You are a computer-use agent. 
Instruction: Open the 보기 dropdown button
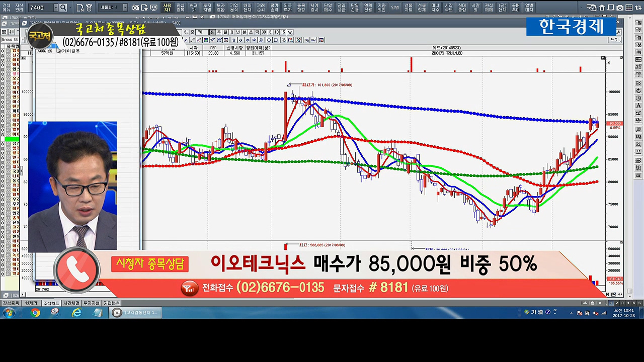pyautogui.click(x=615, y=40)
